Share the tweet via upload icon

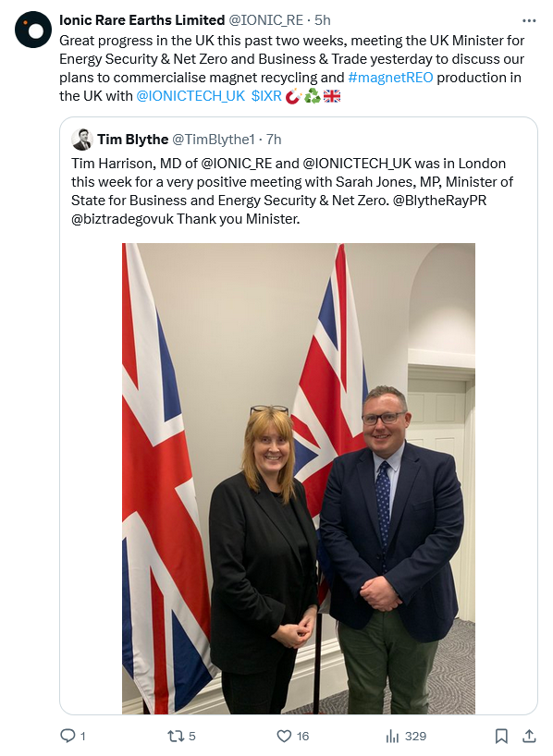(x=529, y=736)
